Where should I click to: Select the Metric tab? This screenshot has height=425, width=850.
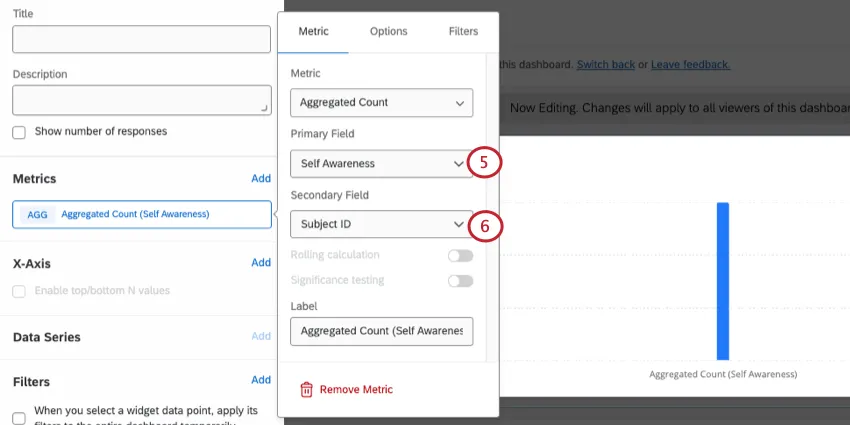click(313, 32)
